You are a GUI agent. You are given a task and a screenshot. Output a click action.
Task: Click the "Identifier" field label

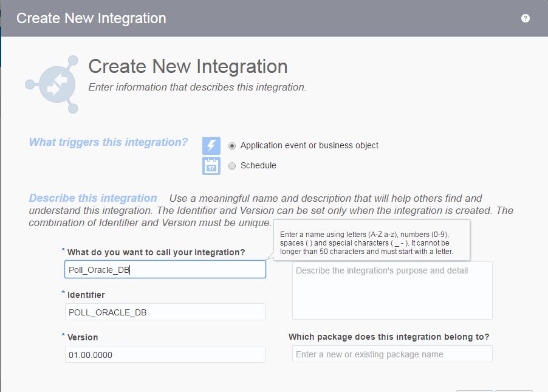(x=86, y=295)
